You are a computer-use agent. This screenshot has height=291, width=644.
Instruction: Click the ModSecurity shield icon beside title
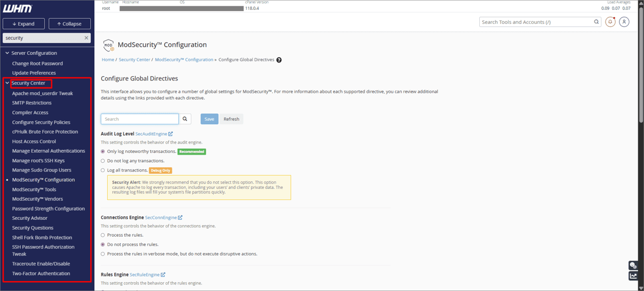click(108, 45)
